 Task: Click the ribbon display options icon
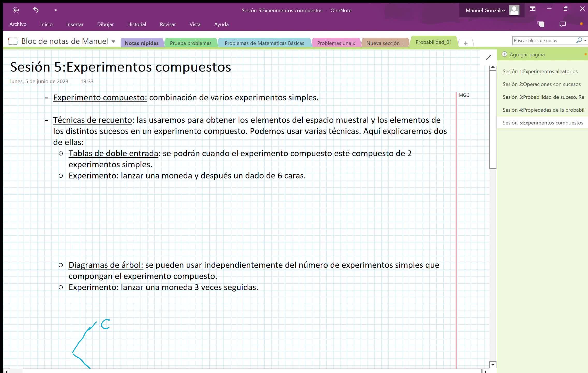(532, 9)
